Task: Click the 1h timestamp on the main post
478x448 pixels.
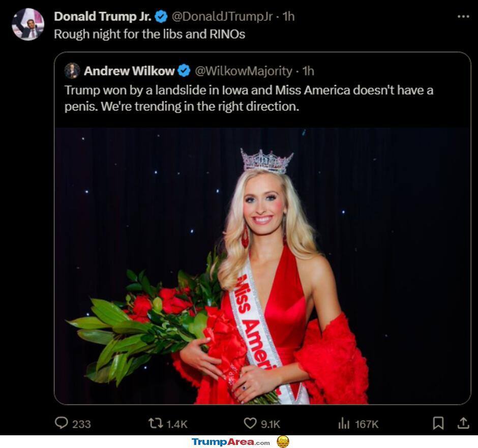Action: click(x=288, y=16)
